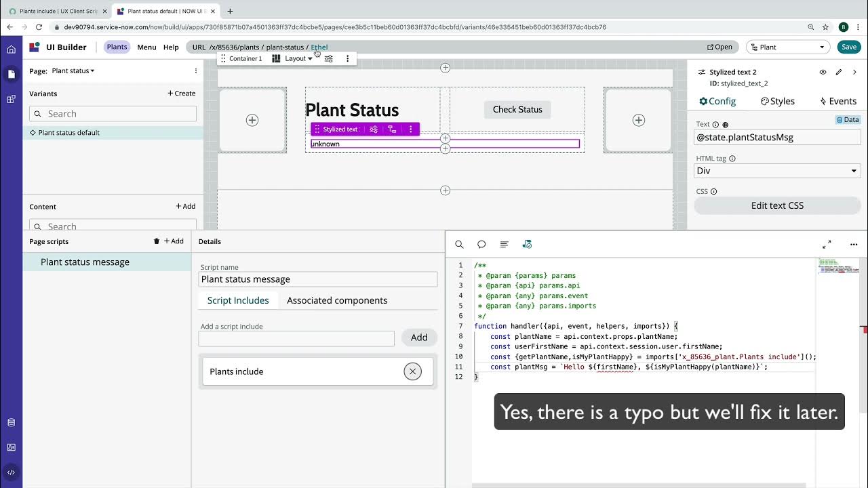Open the data resources database icon

tap(11, 422)
